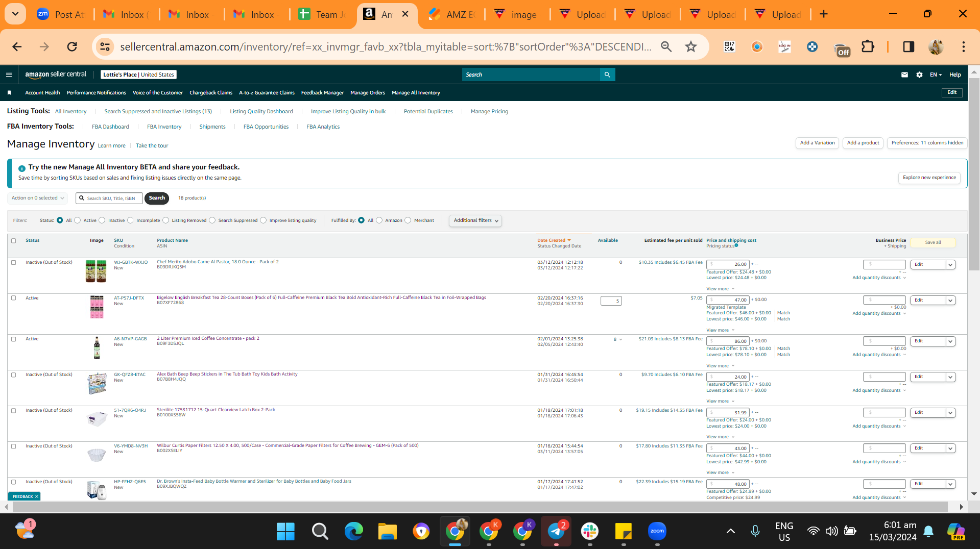Open Windows taskbar Search
This screenshot has height=549, width=980.
(320, 531)
